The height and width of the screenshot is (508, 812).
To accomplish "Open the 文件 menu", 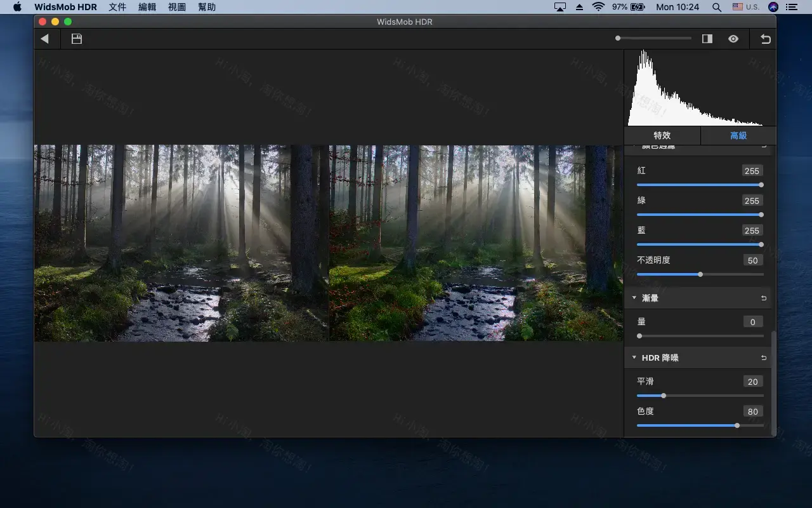I will (x=117, y=7).
